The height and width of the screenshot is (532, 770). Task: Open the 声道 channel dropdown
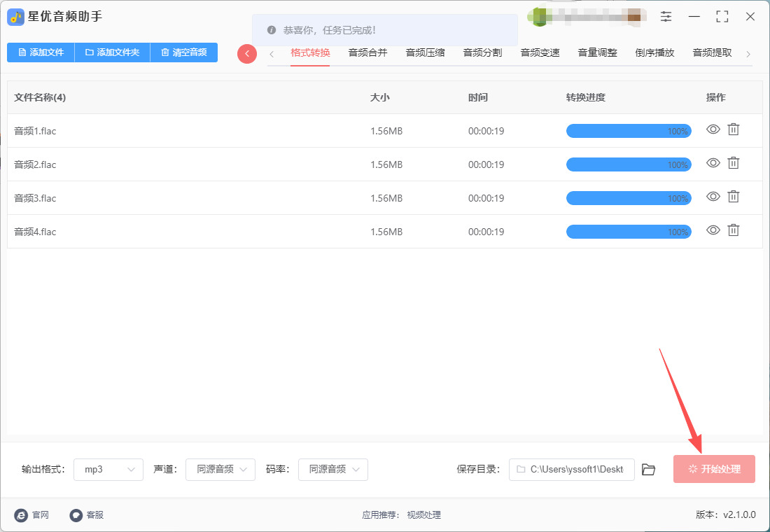point(220,470)
